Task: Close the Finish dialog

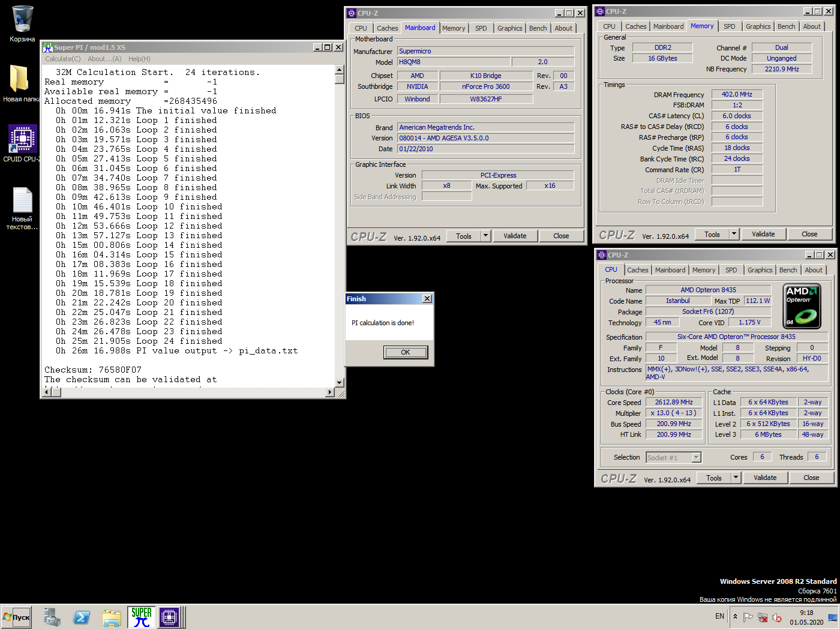Action: (x=427, y=299)
